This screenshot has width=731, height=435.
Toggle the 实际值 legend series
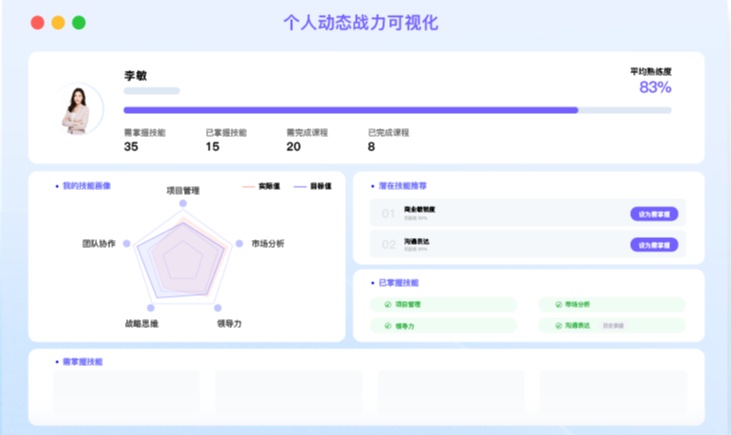pyautogui.click(x=261, y=186)
